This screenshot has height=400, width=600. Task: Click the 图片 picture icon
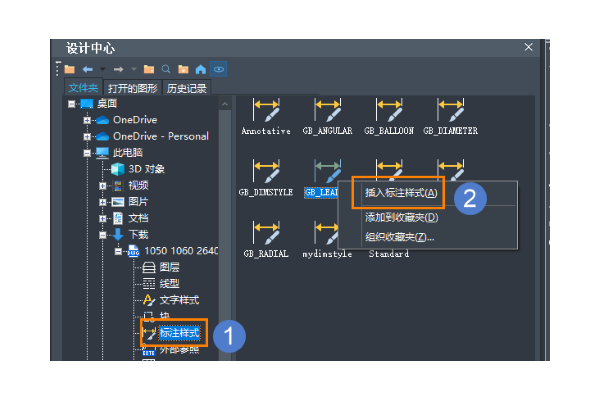click(118, 202)
